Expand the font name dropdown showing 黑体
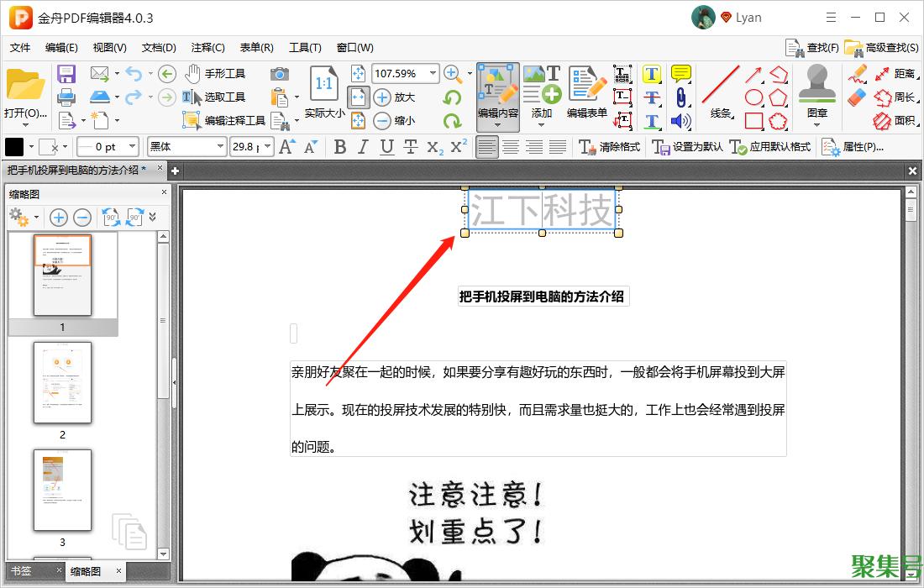This screenshot has height=588, width=924. tap(221, 147)
